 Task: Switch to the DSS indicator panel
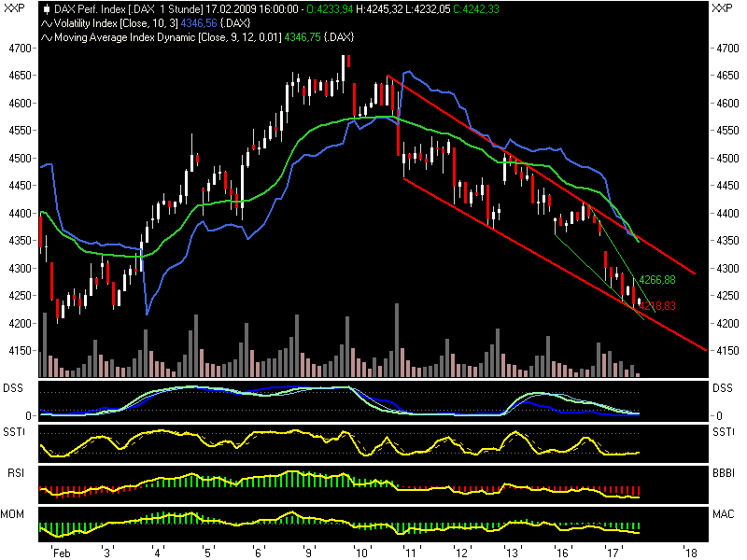13,387
